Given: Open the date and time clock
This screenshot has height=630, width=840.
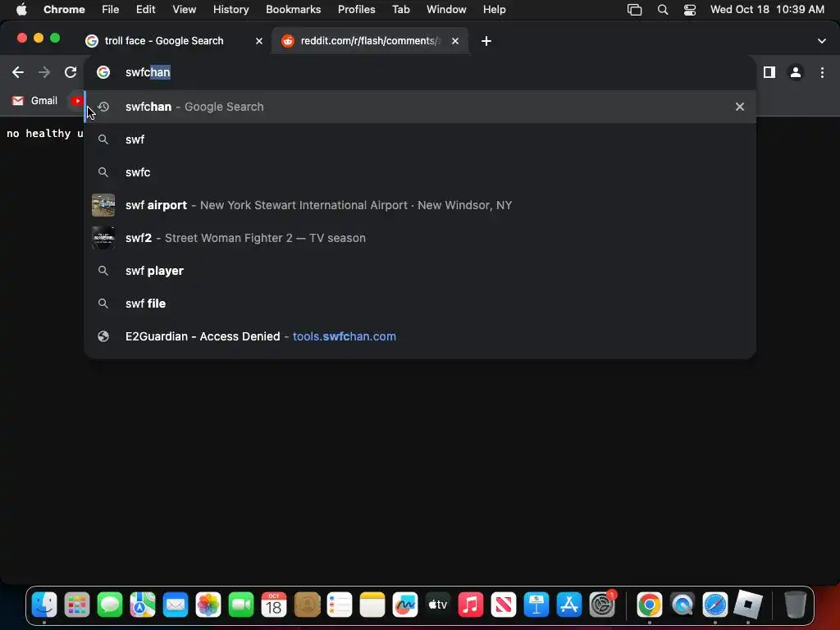Looking at the screenshot, I should click(767, 10).
